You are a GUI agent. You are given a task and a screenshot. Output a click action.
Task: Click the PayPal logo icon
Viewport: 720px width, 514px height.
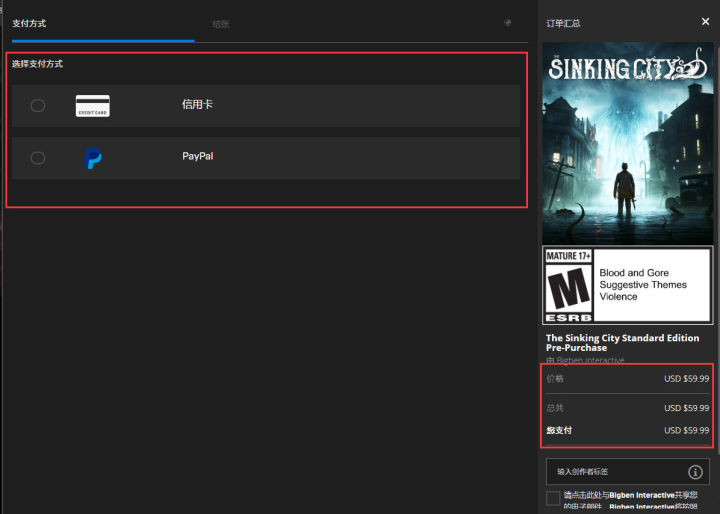pos(93,158)
